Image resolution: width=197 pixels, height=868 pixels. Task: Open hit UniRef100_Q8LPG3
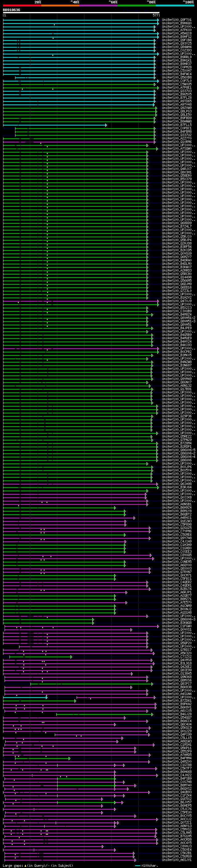(177, 111)
